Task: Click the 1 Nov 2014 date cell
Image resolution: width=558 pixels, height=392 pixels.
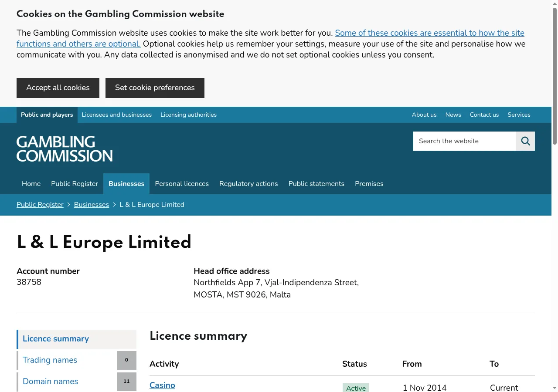Action: (425, 388)
